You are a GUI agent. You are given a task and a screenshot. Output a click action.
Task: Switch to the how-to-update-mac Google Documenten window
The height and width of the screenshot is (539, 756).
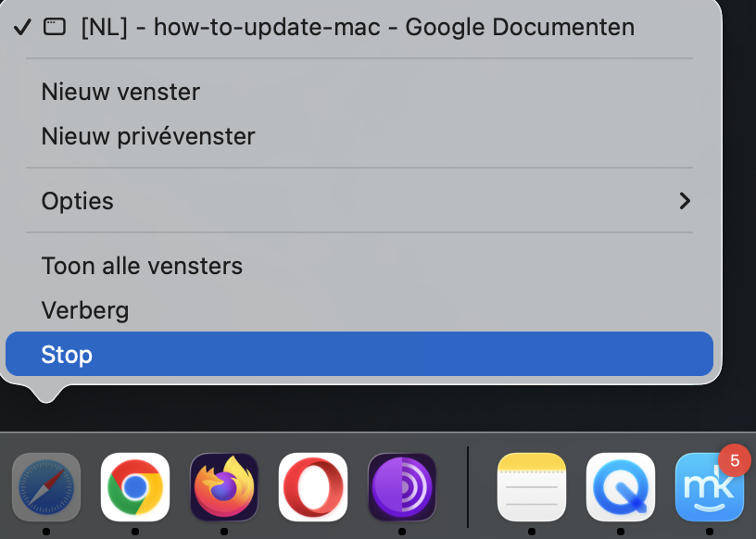(357, 27)
